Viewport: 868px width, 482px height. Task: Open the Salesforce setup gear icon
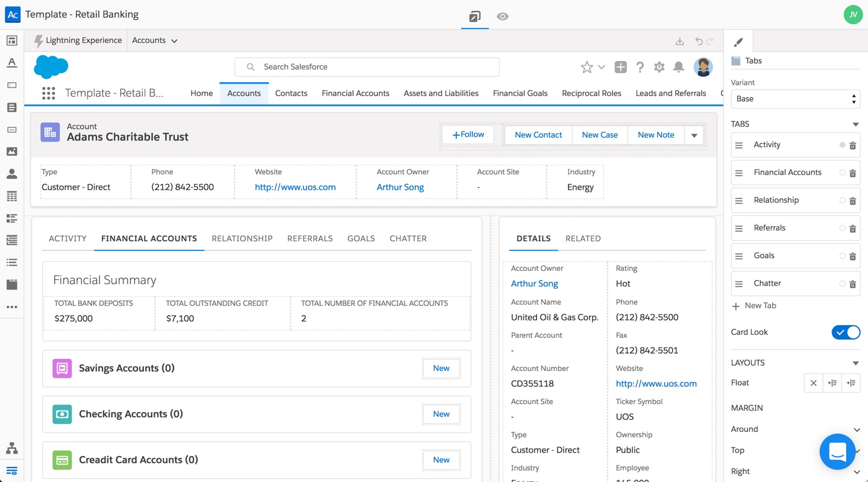[x=659, y=67]
